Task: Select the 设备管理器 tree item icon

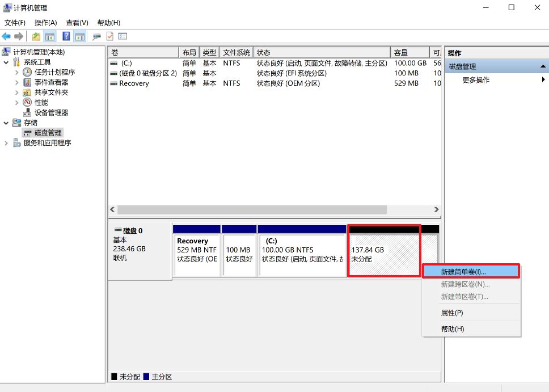Action: 27,112
